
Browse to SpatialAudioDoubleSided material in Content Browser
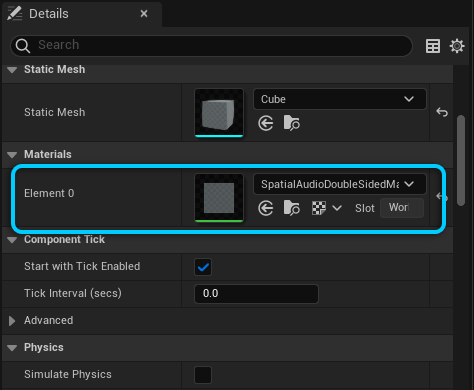click(x=292, y=208)
